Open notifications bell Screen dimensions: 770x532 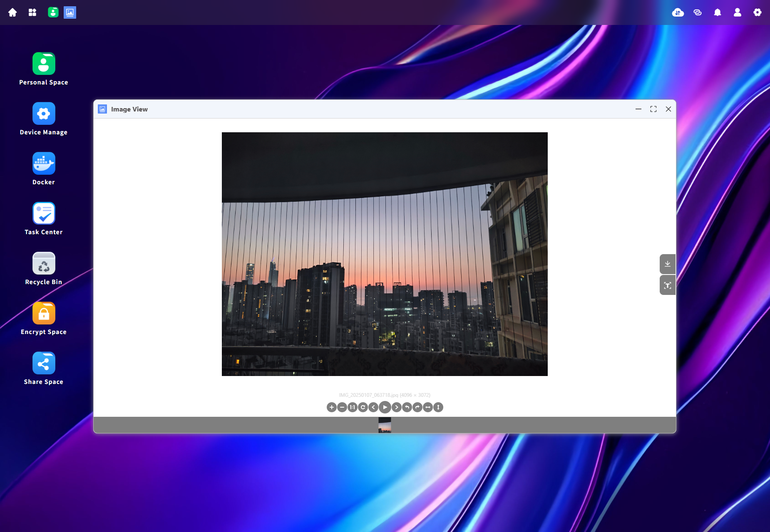pos(718,12)
